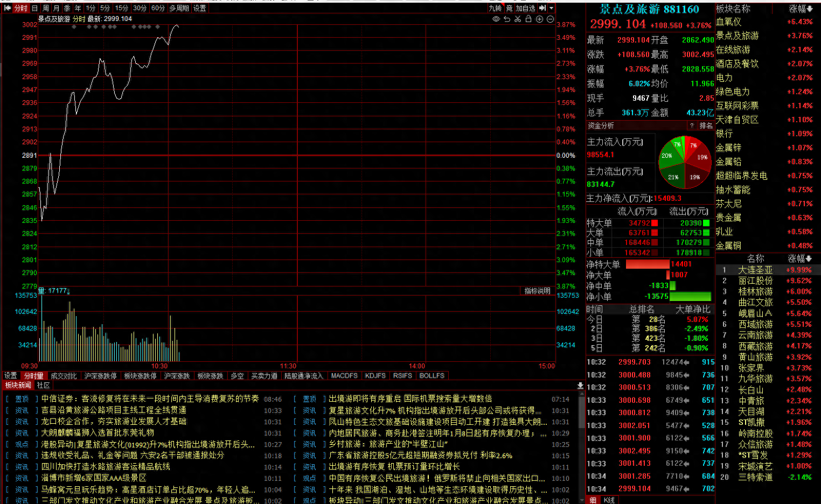The image size is (821, 504).
Task: Open 指标说明 indicator description
Action: coord(538,291)
